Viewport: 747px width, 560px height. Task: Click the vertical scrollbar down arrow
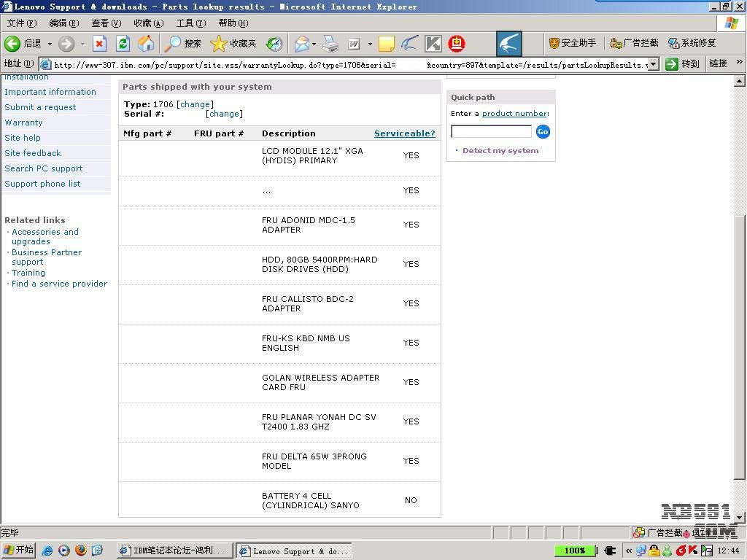(x=740, y=517)
